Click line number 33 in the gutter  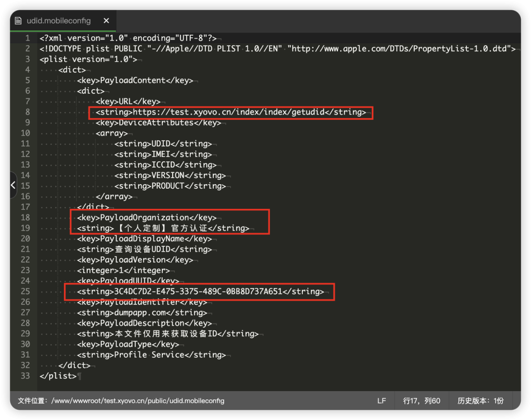[25, 376]
